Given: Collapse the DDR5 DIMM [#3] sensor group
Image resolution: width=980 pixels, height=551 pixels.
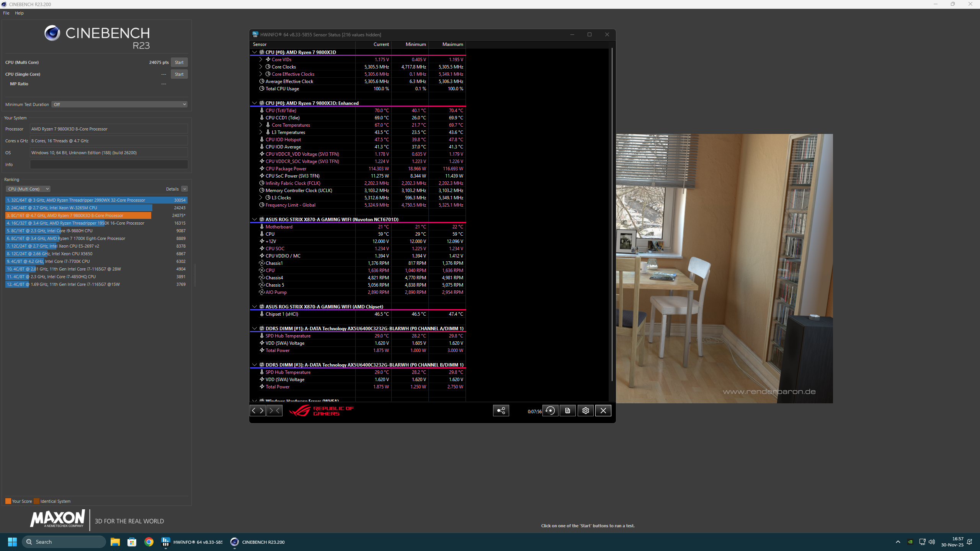Looking at the screenshot, I should (x=255, y=365).
